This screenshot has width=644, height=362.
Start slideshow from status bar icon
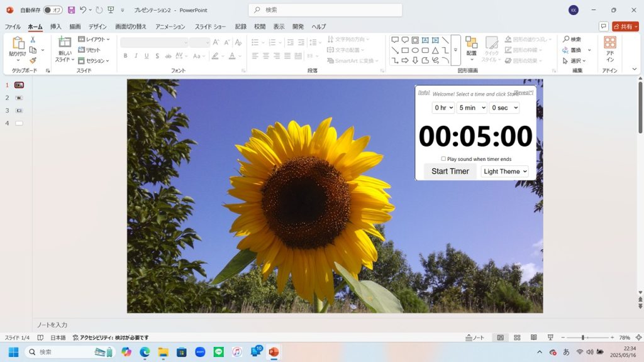550,337
